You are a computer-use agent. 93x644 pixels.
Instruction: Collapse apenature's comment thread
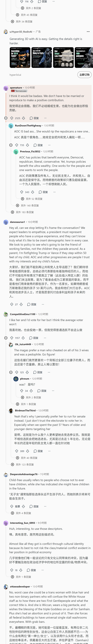click(6, 118)
